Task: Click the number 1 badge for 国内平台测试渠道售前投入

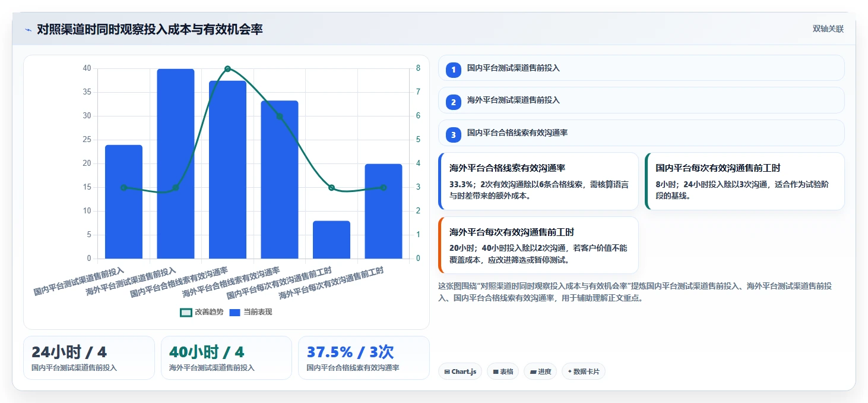Action: 454,70
